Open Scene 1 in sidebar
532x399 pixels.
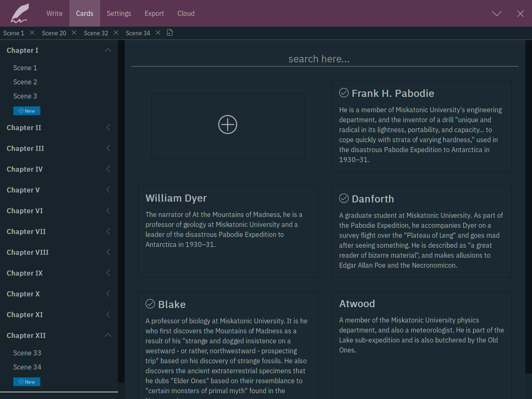click(25, 68)
